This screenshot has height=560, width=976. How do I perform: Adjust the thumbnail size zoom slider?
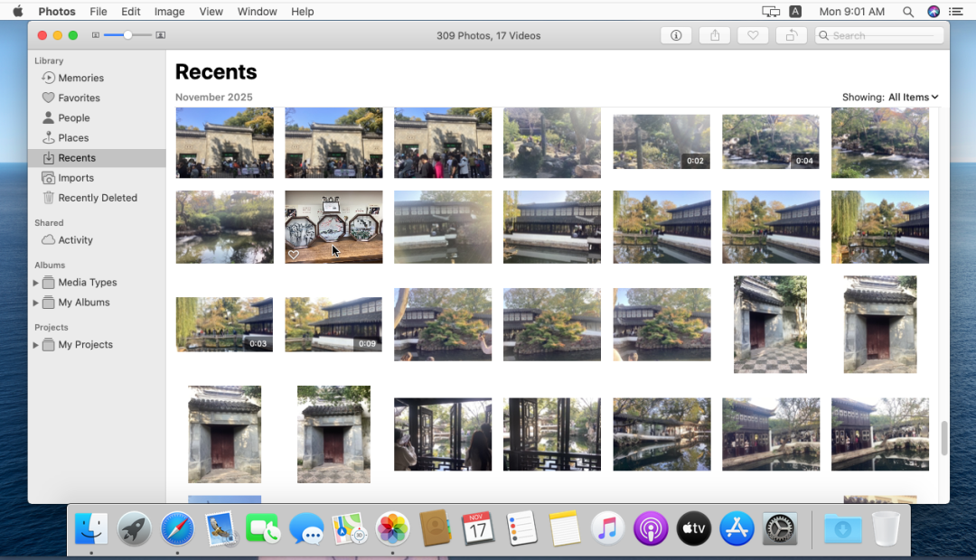pos(127,35)
